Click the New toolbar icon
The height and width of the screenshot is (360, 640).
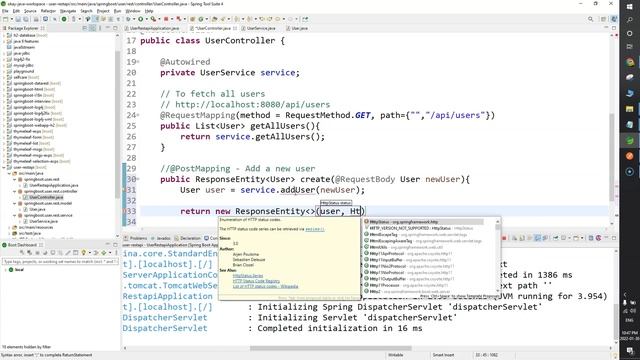(x=5, y=19)
